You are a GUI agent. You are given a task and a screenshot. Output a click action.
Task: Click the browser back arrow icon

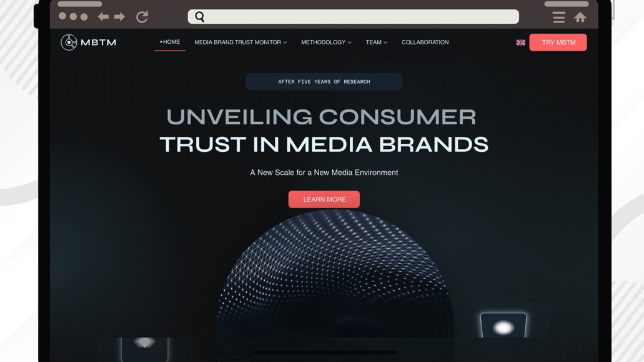[103, 17]
